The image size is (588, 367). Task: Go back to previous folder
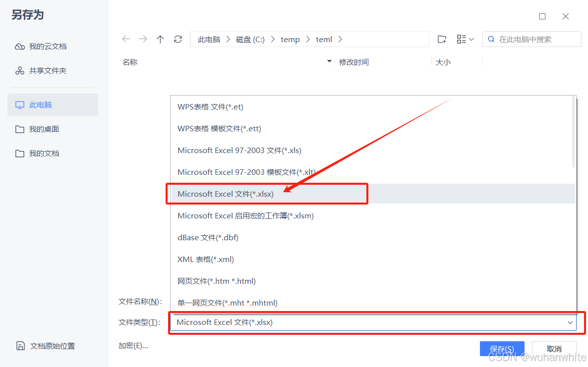126,39
